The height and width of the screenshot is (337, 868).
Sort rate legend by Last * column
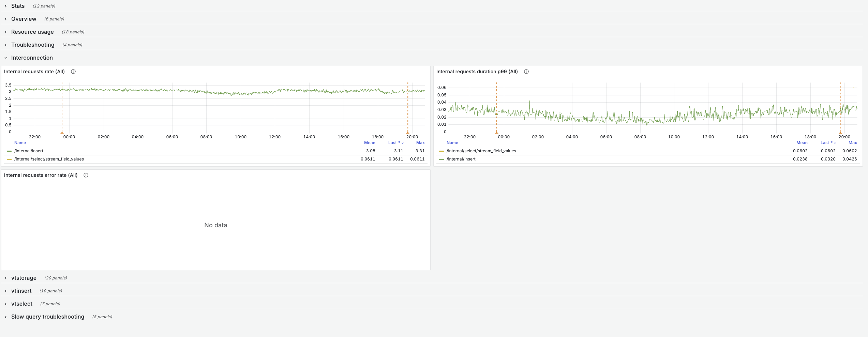[x=394, y=143]
